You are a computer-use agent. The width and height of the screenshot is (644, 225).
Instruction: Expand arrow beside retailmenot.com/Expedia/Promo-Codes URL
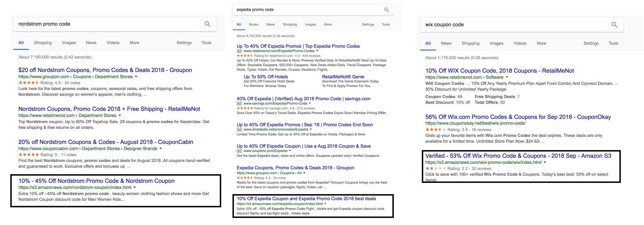(317, 51)
